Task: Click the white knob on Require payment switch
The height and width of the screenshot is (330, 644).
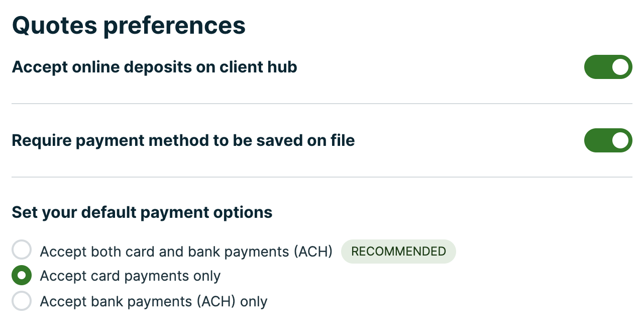Action: pyautogui.click(x=620, y=140)
